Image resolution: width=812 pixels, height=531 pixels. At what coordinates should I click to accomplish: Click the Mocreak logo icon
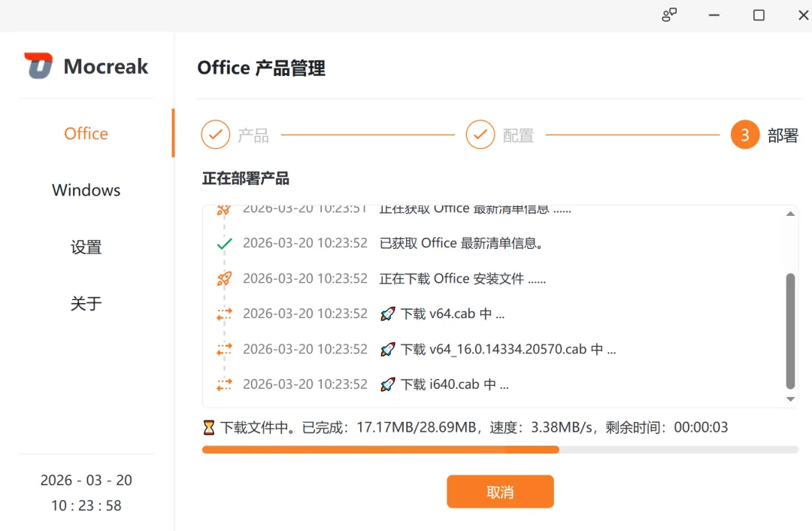click(38, 65)
